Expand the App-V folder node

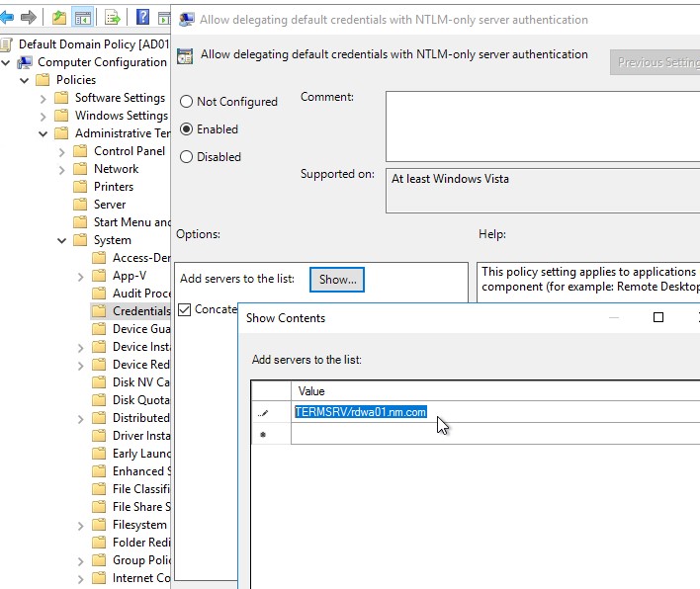coord(81,276)
